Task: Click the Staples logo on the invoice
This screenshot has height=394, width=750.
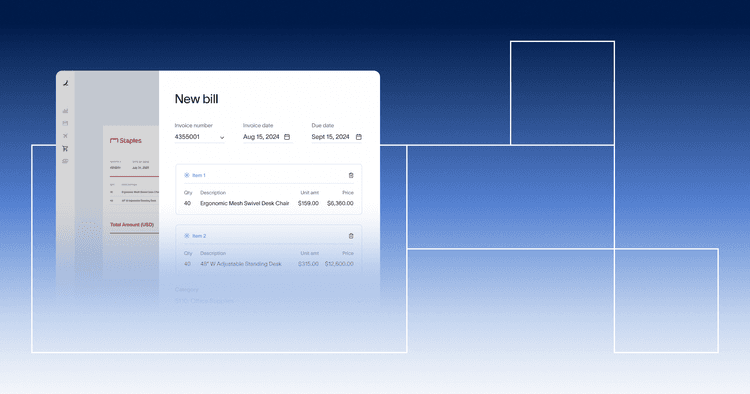Action: click(x=126, y=141)
